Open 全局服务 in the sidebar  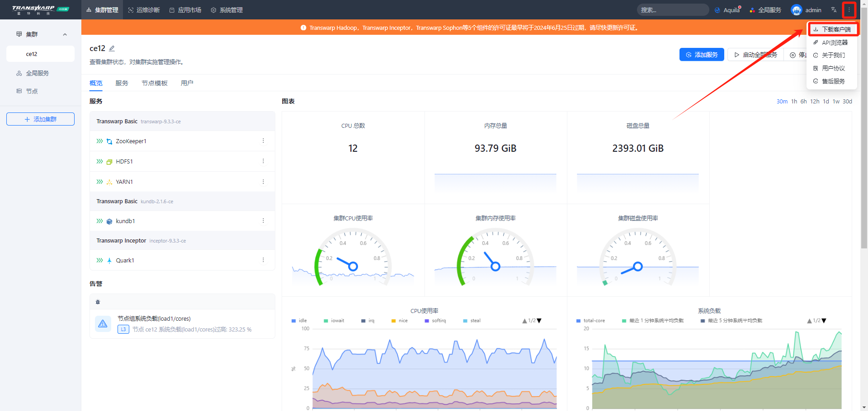37,73
